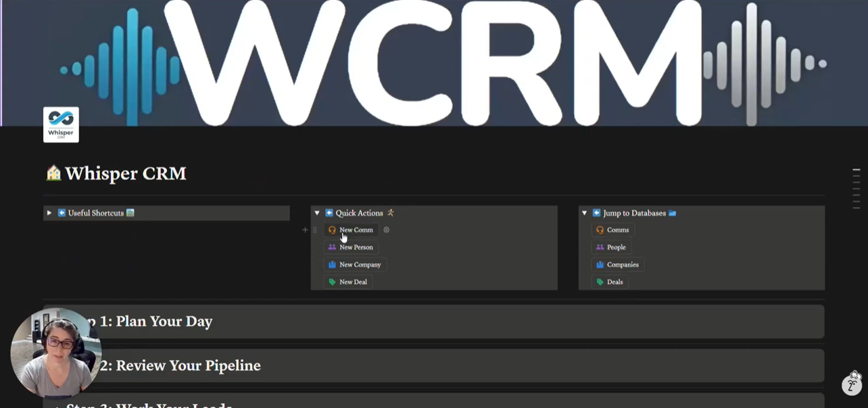
Task: Click the page outline markers on right edge
Action: 856,189
